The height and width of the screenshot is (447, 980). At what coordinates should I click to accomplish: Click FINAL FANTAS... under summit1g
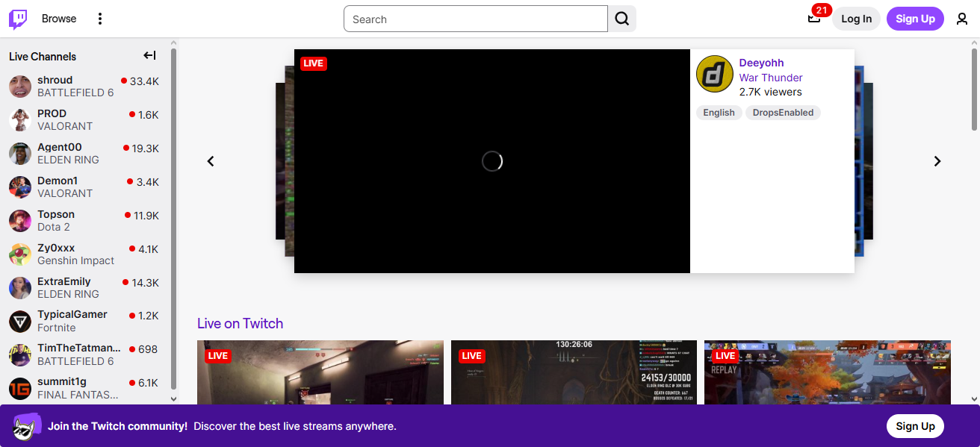(78, 395)
